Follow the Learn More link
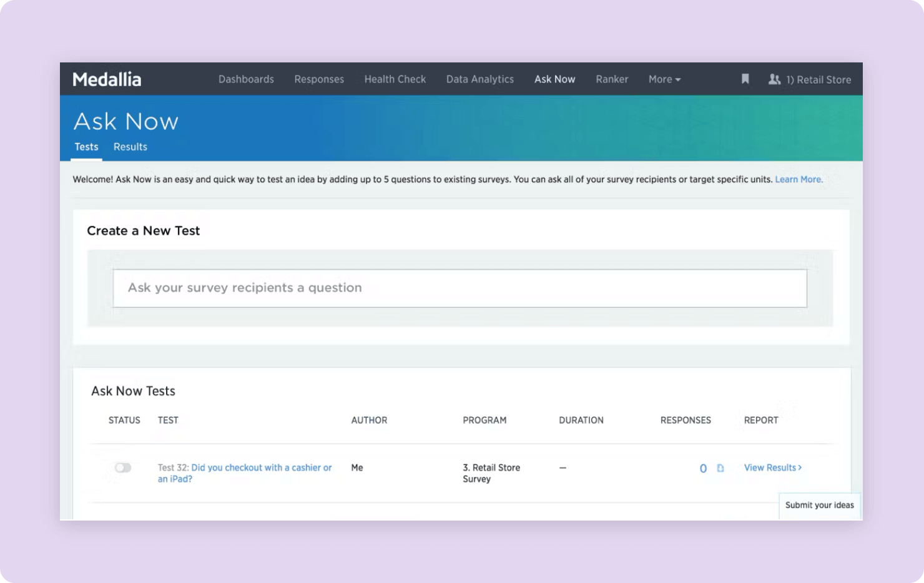 799,179
